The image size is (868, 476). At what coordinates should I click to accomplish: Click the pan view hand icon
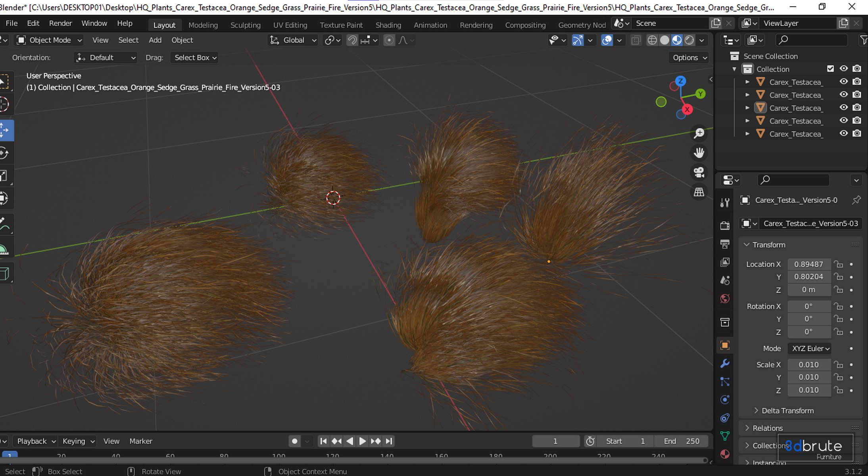(699, 153)
